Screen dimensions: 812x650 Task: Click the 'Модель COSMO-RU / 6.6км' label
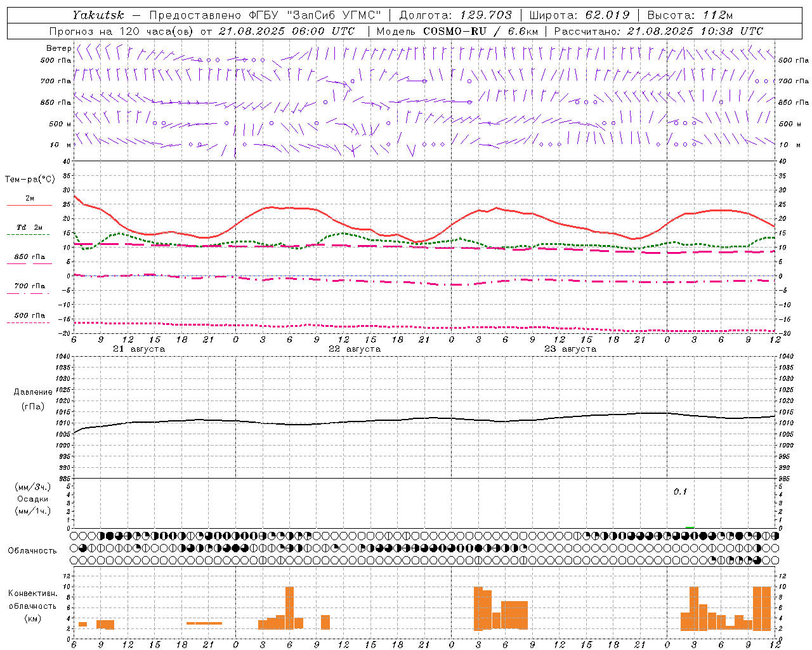click(457, 31)
